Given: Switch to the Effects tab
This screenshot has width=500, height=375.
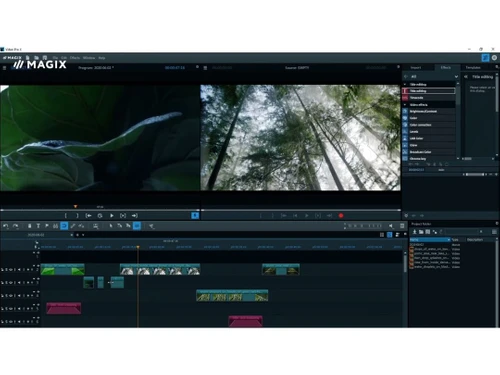Looking at the screenshot, I should [446, 67].
